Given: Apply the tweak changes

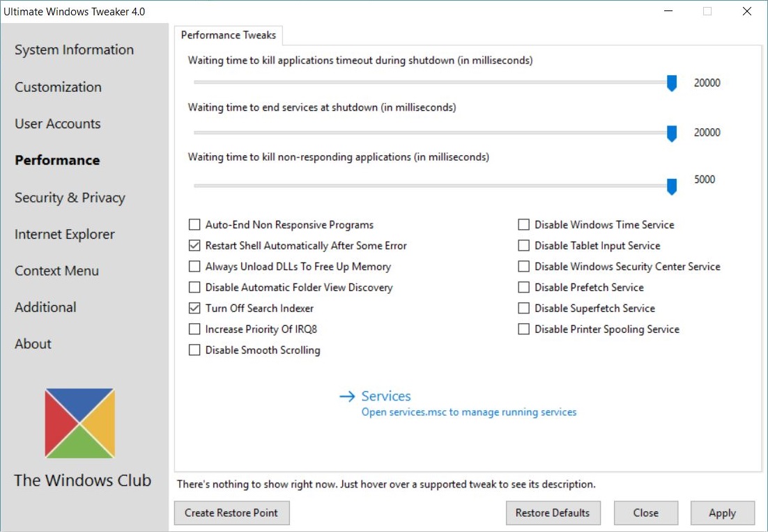Looking at the screenshot, I should [x=722, y=513].
